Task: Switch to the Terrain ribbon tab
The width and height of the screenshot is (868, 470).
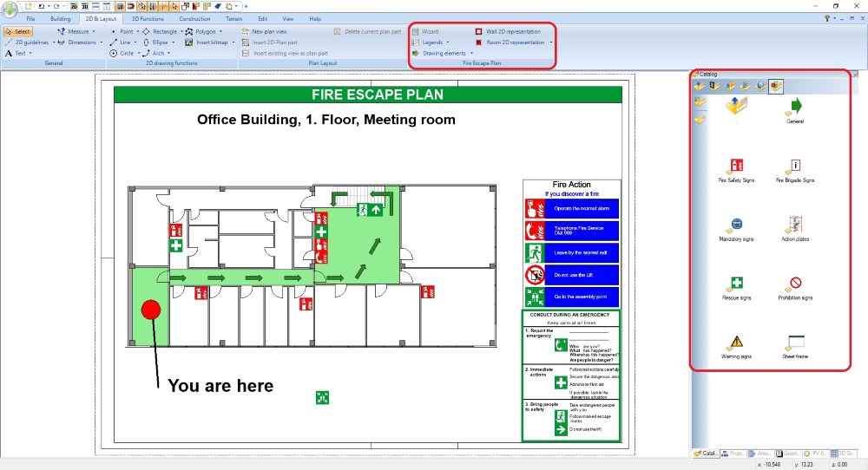Action: pos(234,19)
